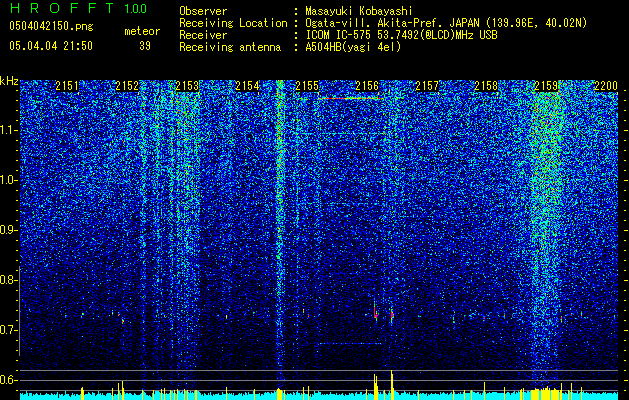Click the date stamp 05.04.04 21:50
629x400 pixels.
[51, 46]
